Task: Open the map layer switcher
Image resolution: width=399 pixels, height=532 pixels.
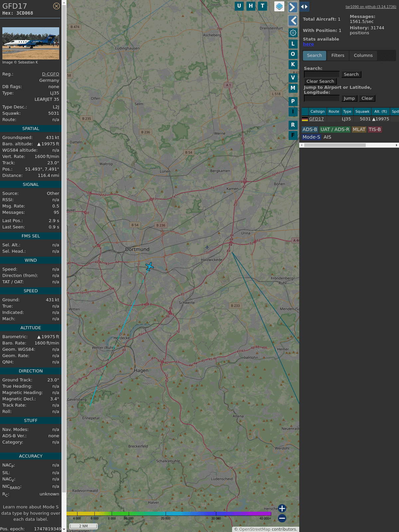Action: coord(279,6)
